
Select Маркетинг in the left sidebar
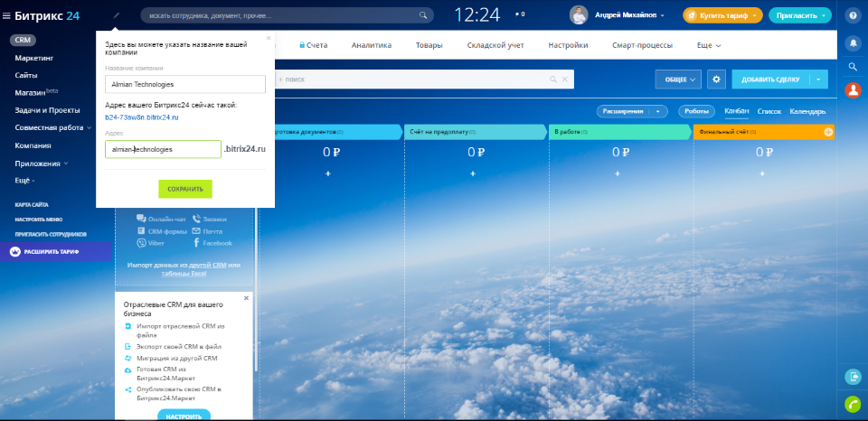pyautogui.click(x=33, y=58)
